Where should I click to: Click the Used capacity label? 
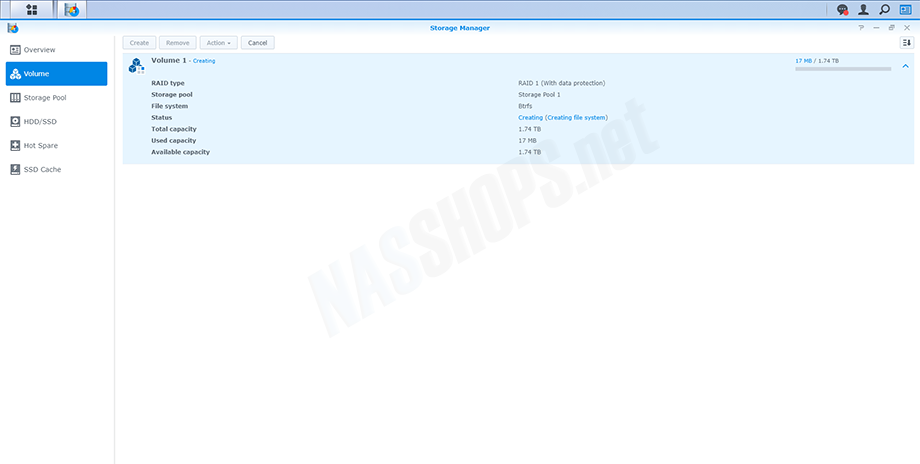click(174, 141)
